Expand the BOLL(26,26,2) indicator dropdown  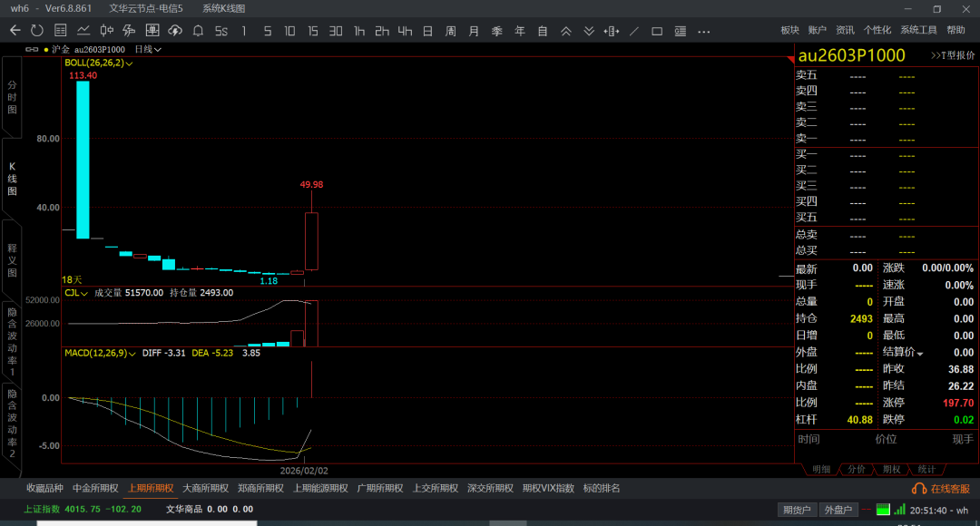[130, 63]
